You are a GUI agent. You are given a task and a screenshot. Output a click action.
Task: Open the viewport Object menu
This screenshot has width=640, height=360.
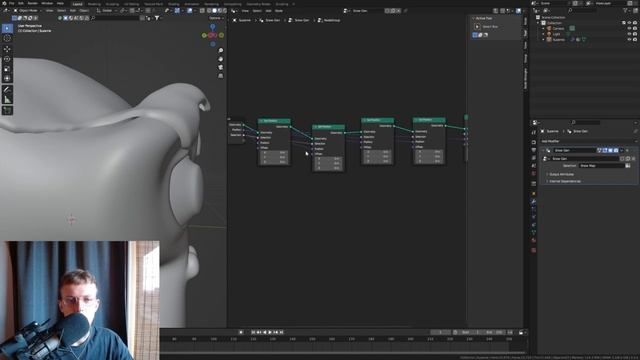(x=84, y=11)
